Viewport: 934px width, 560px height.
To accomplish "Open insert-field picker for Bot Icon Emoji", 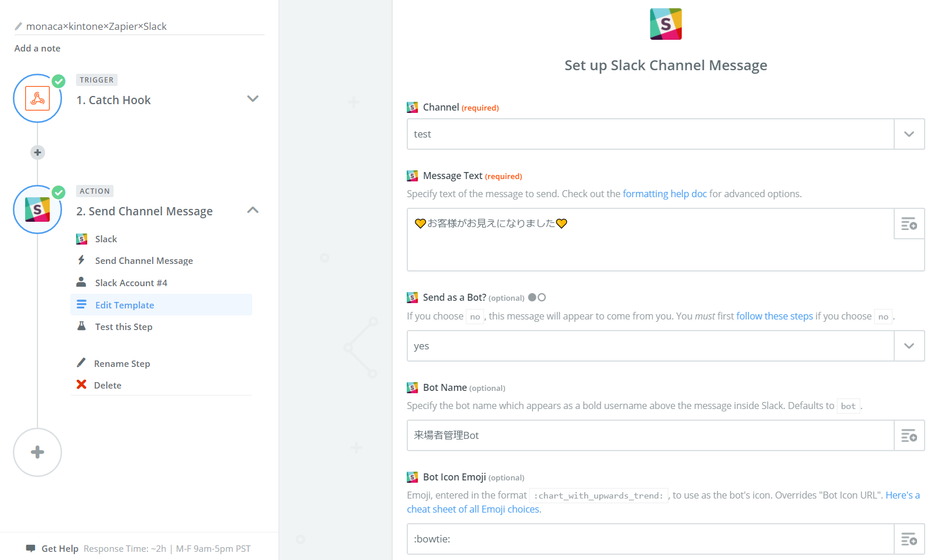I will coord(909,539).
